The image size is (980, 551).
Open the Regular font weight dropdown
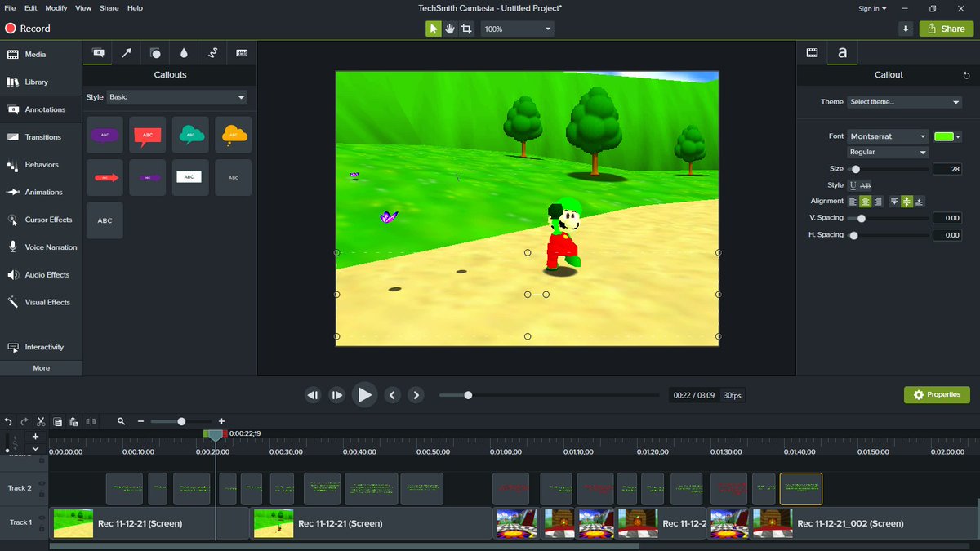point(888,153)
